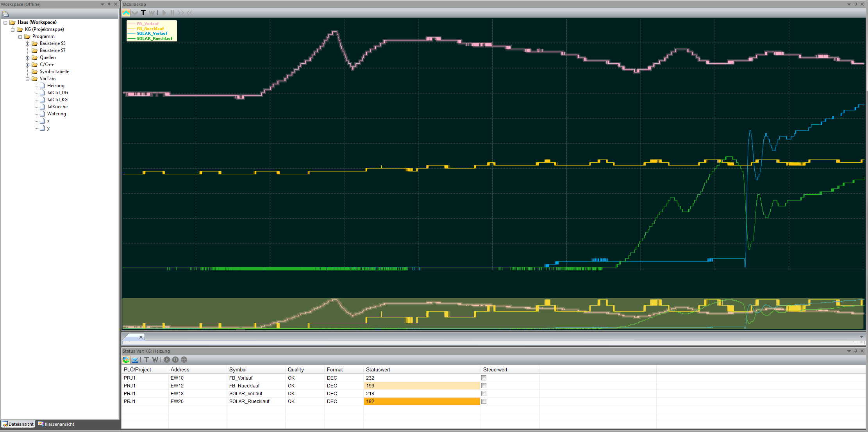Image resolution: width=868 pixels, height=432 pixels.
Task: Click the blue download arrow icon in Status Var
Action: tap(135, 360)
